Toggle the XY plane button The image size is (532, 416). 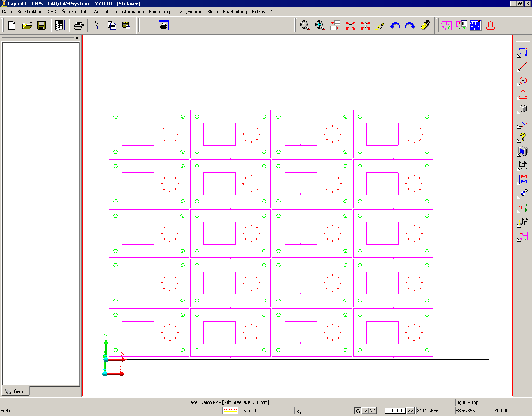[x=357, y=411]
